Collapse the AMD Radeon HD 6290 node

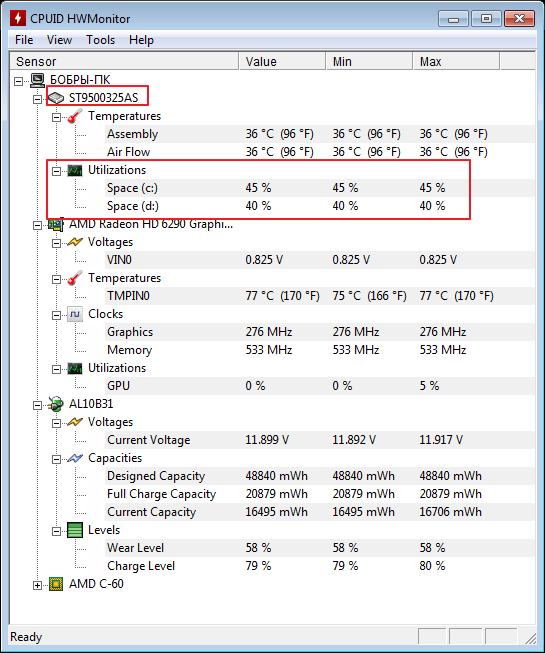[x=37, y=225]
